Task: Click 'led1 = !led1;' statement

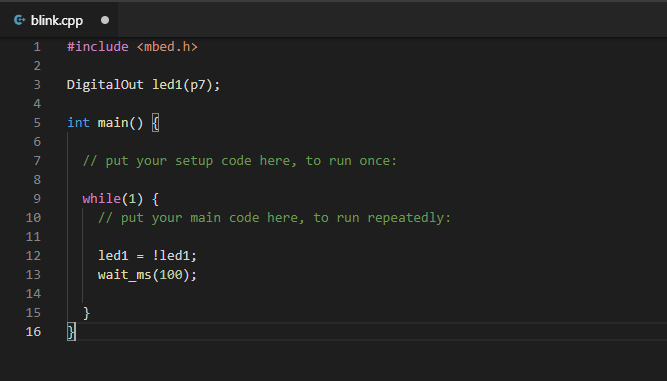Action: (148, 256)
